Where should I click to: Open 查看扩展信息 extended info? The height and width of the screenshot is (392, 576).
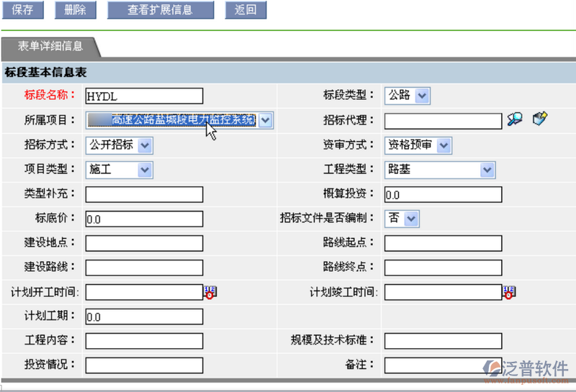(161, 9)
